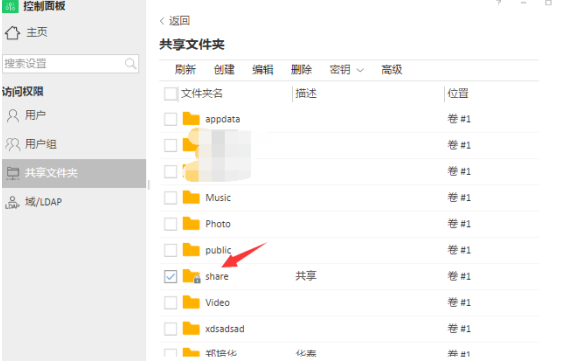Check the Video folder checkbox

[170, 302]
